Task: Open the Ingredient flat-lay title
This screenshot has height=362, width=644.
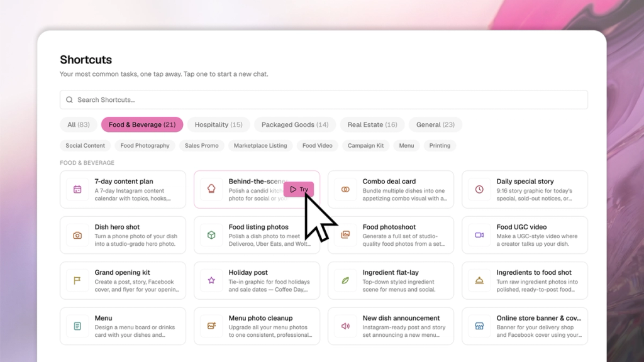Action: tap(391, 273)
